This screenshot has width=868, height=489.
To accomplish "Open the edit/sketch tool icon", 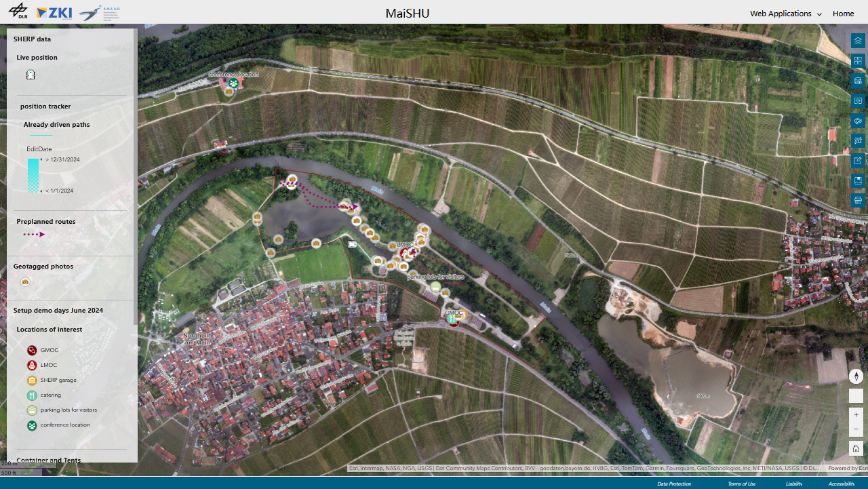I will 858,161.
